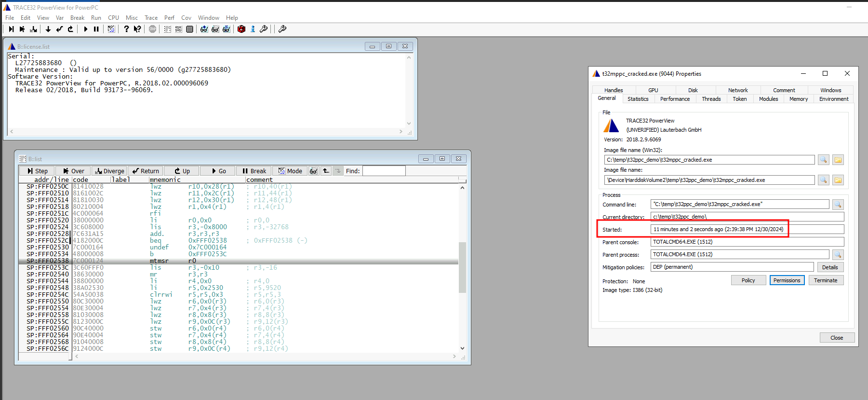The height and width of the screenshot is (400, 868).
Task: Click the Close button in Properties dialog
Action: pyautogui.click(x=837, y=338)
